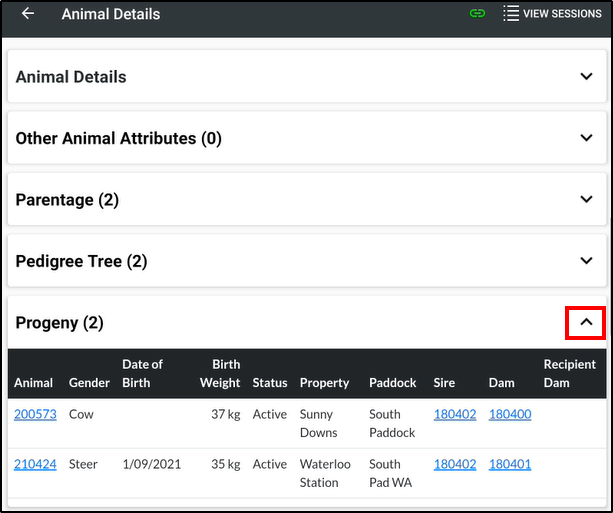Viewport: 613px width, 513px height.
Task: Open animal 200573 link
Action: [35, 414]
